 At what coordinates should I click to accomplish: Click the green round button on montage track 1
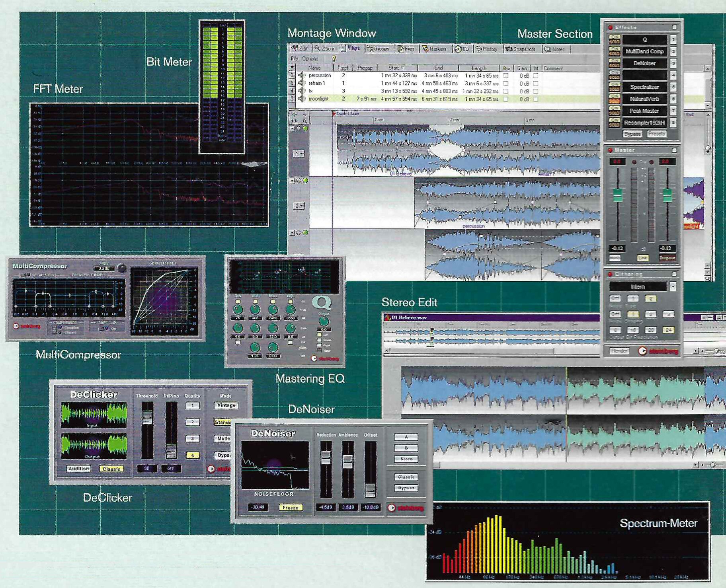pos(305,129)
